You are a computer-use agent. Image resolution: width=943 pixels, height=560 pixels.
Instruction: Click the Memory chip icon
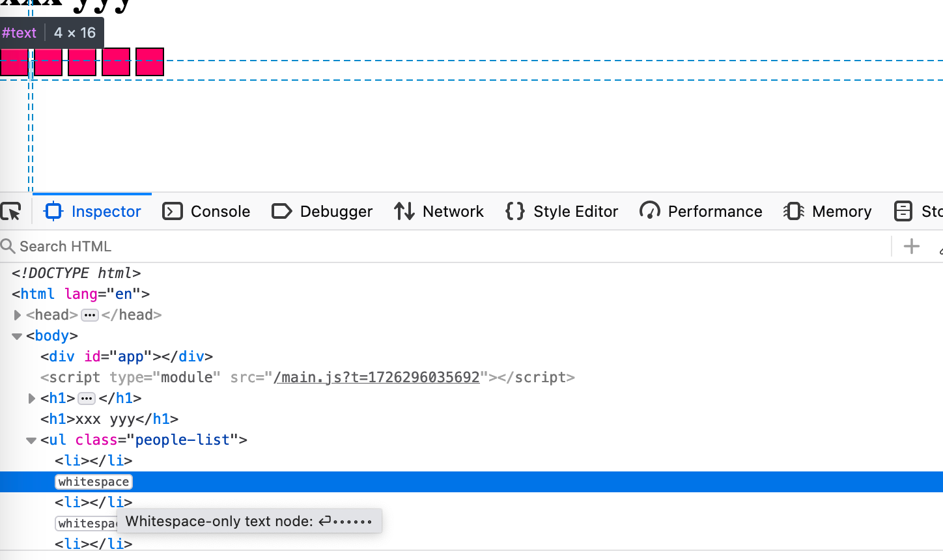click(793, 212)
